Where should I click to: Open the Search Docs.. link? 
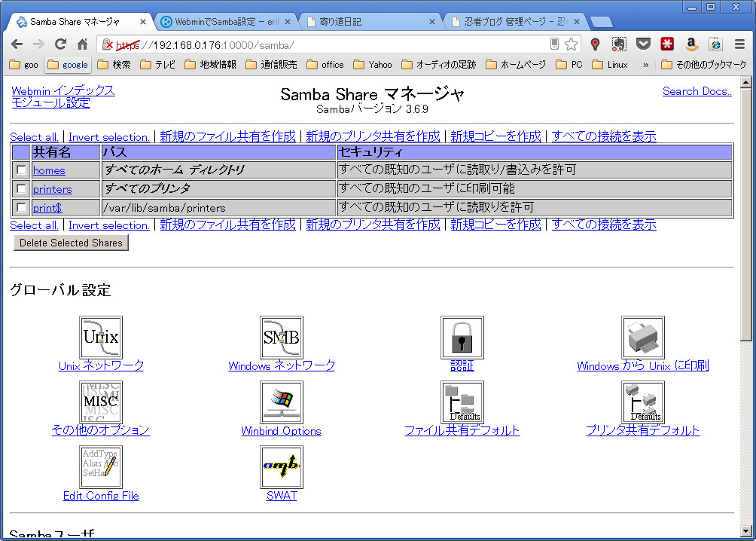[697, 91]
